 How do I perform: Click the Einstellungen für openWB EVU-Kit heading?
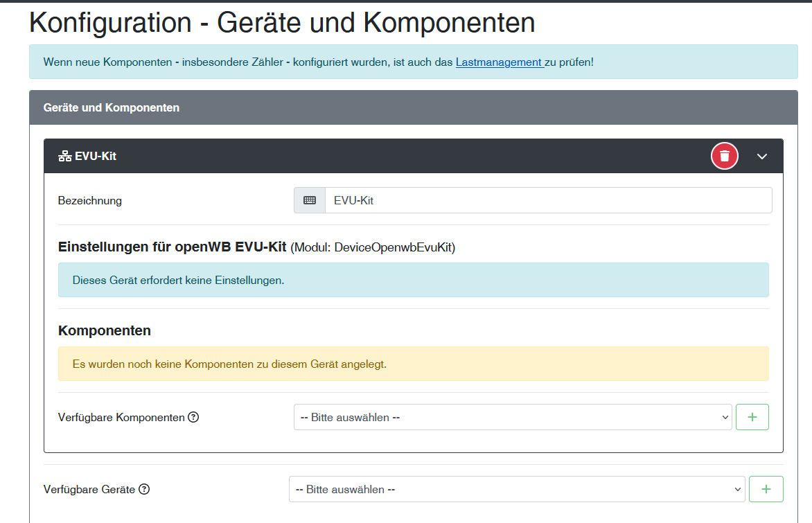pos(173,247)
